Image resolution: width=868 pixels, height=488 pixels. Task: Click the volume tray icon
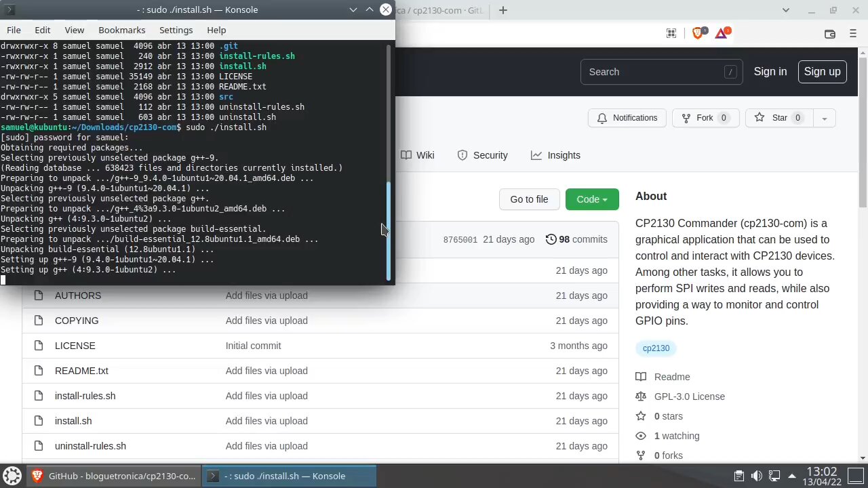pyautogui.click(x=757, y=476)
